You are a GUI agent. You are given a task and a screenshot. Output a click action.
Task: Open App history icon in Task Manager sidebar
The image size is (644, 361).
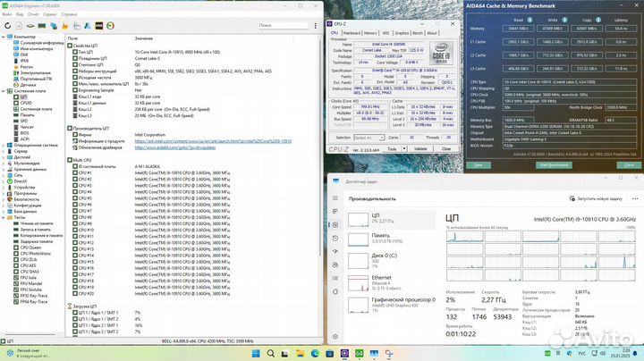click(x=335, y=239)
